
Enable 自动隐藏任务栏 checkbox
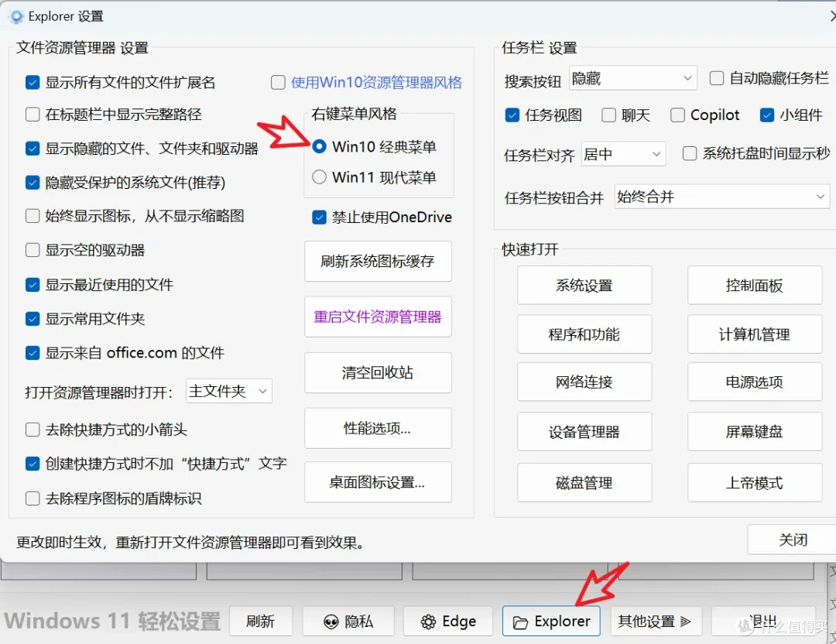click(717, 78)
